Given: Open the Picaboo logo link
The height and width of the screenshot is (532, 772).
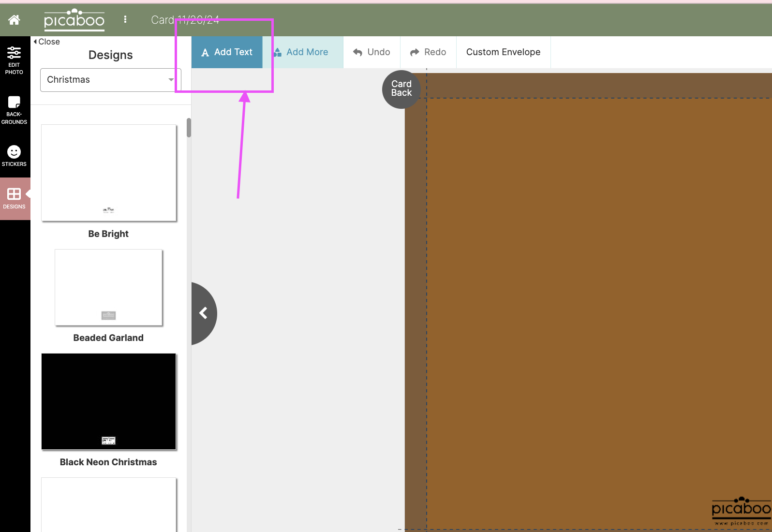Looking at the screenshot, I should click(x=74, y=20).
